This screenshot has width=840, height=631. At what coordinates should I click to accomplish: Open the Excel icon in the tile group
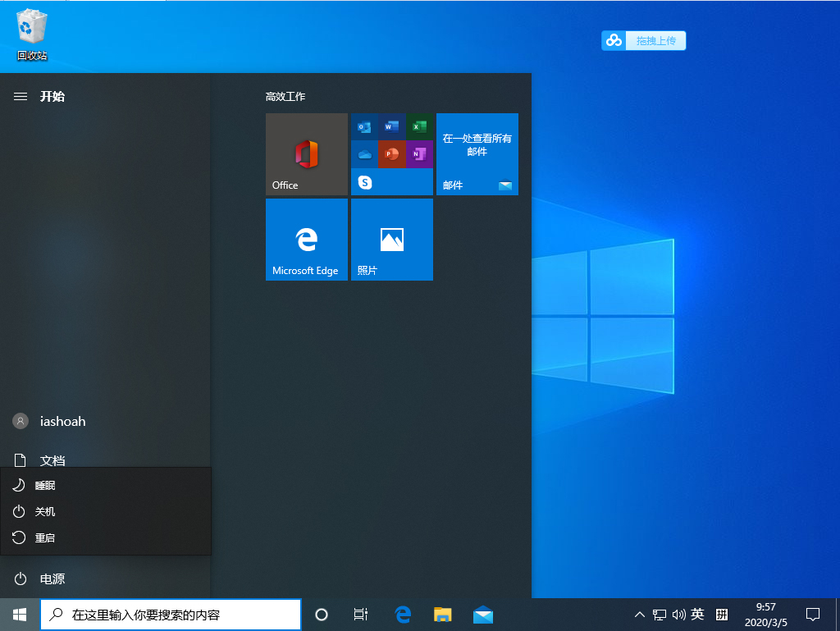point(421,126)
